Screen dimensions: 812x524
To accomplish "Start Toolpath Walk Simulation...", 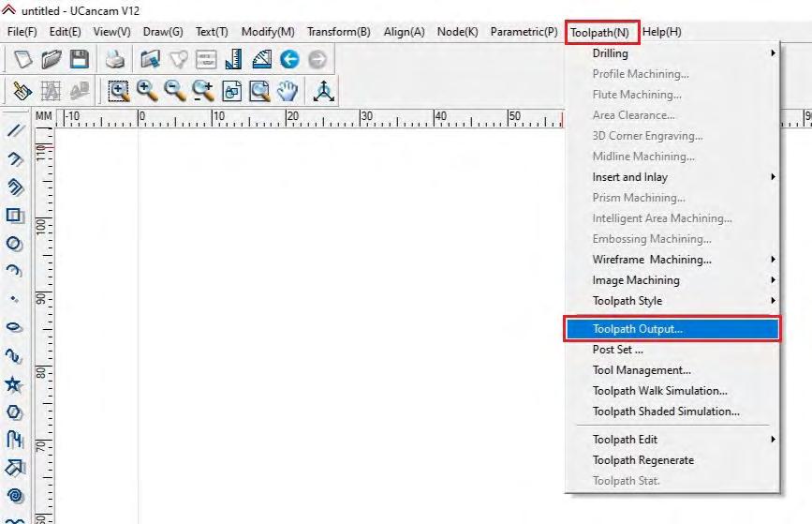I will 673,391.
